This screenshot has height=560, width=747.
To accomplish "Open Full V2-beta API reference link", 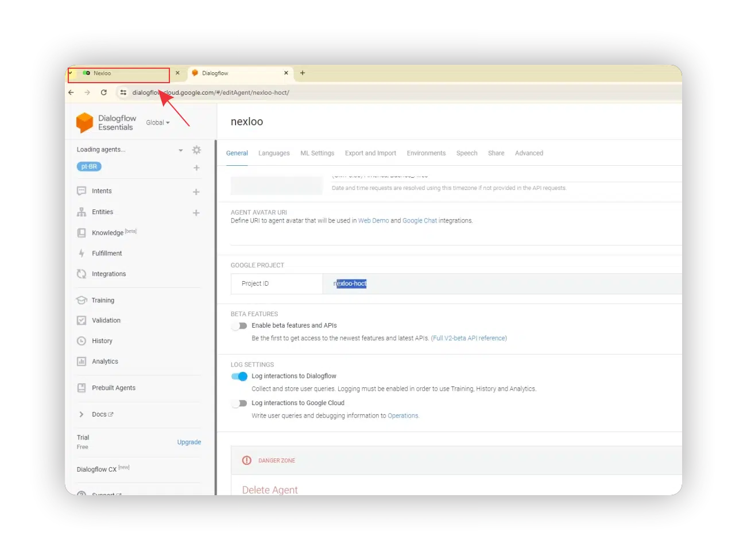I will (469, 339).
